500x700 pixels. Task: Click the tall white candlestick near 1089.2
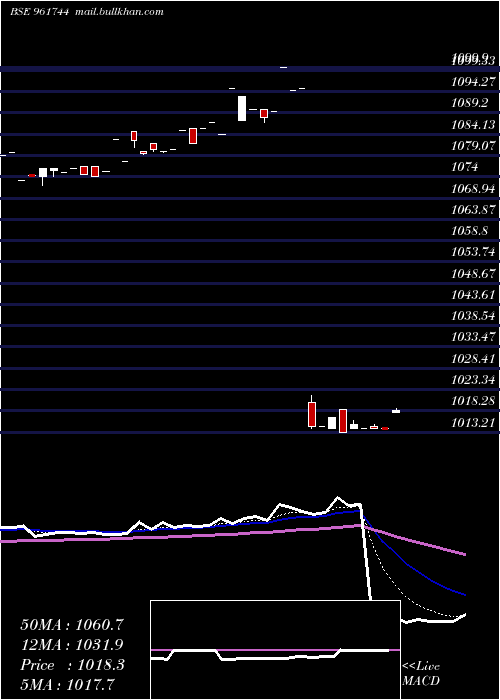[x=242, y=108]
